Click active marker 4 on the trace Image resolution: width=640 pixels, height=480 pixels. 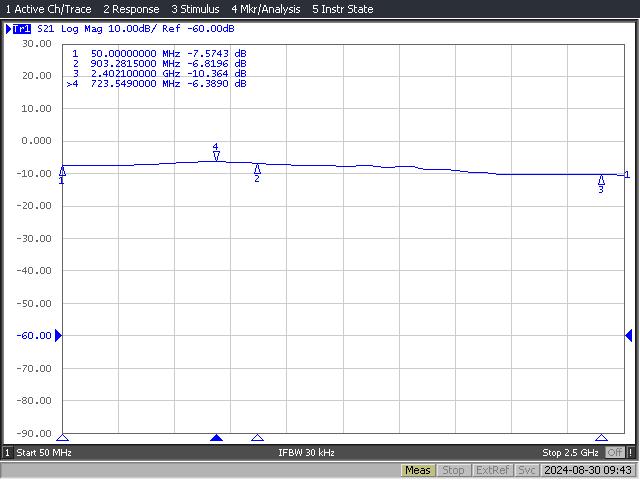pyautogui.click(x=216, y=152)
